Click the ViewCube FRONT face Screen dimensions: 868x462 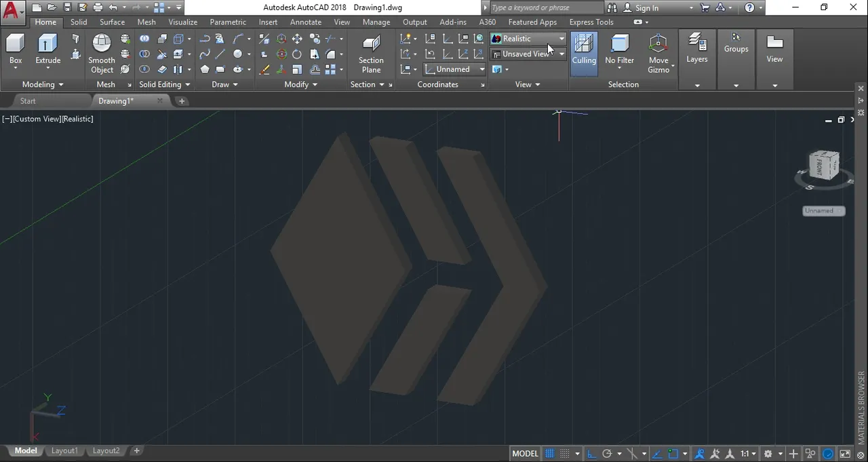point(819,168)
